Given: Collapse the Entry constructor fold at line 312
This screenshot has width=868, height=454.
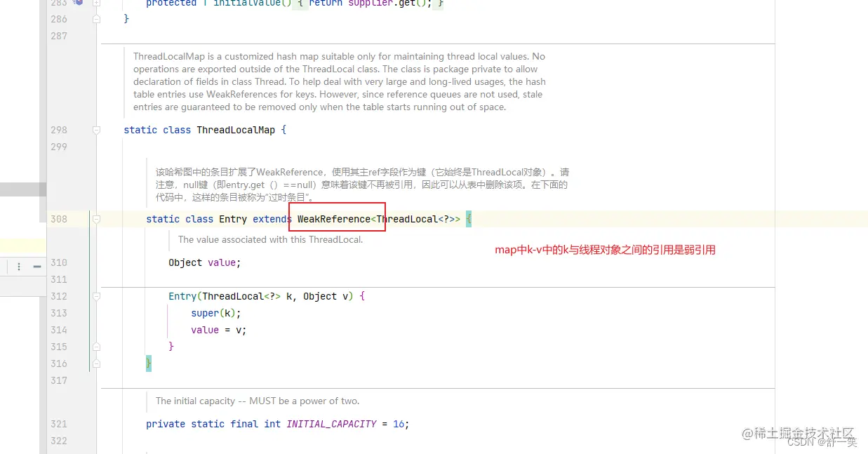Looking at the screenshot, I should click(97, 296).
